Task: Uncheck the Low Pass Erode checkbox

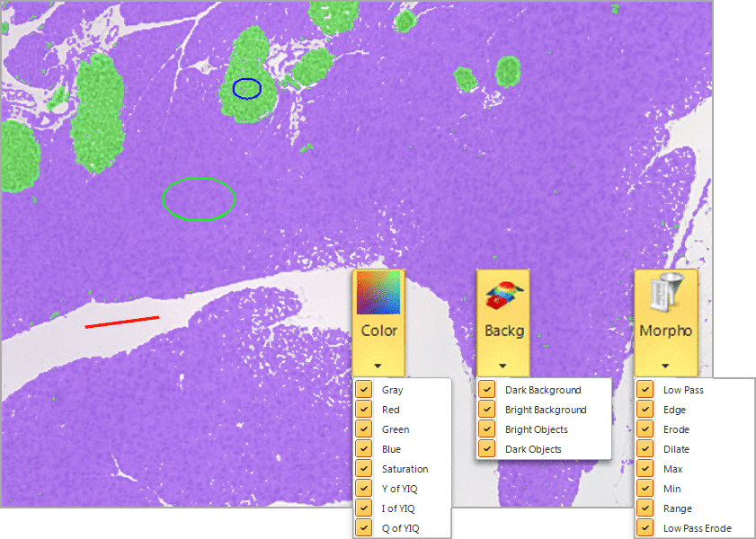Action: click(x=645, y=528)
